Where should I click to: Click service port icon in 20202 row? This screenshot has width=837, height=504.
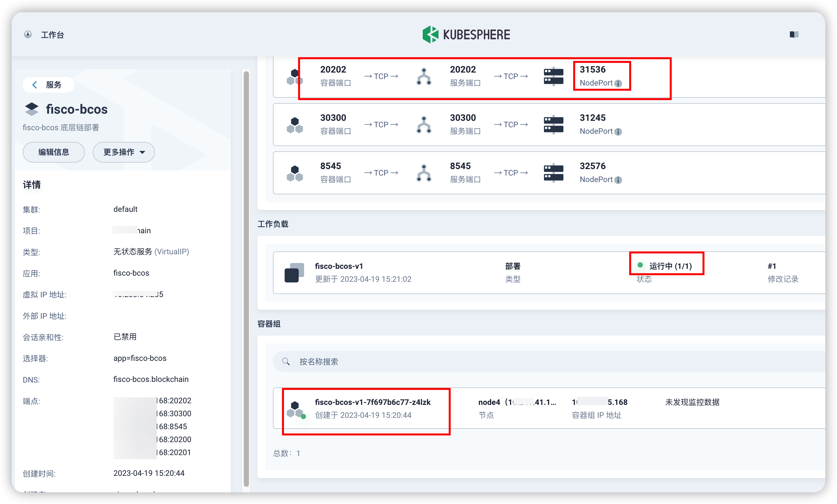pyautogui.click(x=424, y=77)
